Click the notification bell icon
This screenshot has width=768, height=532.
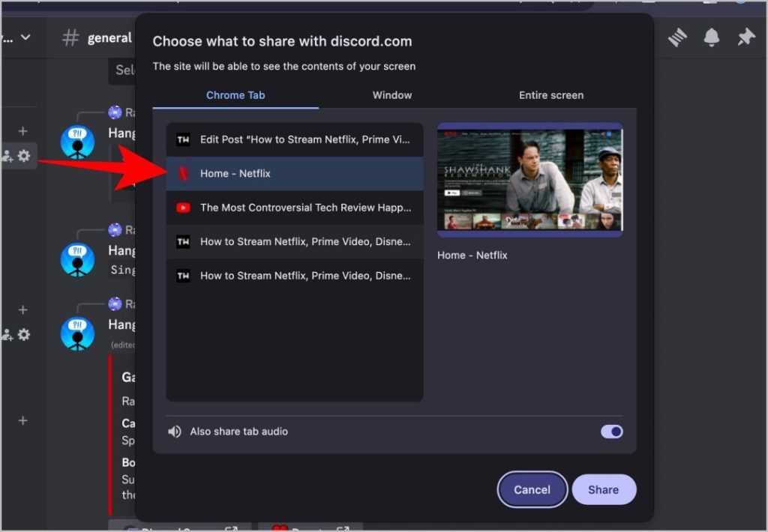pyautogui.click(x=712, y=37)
